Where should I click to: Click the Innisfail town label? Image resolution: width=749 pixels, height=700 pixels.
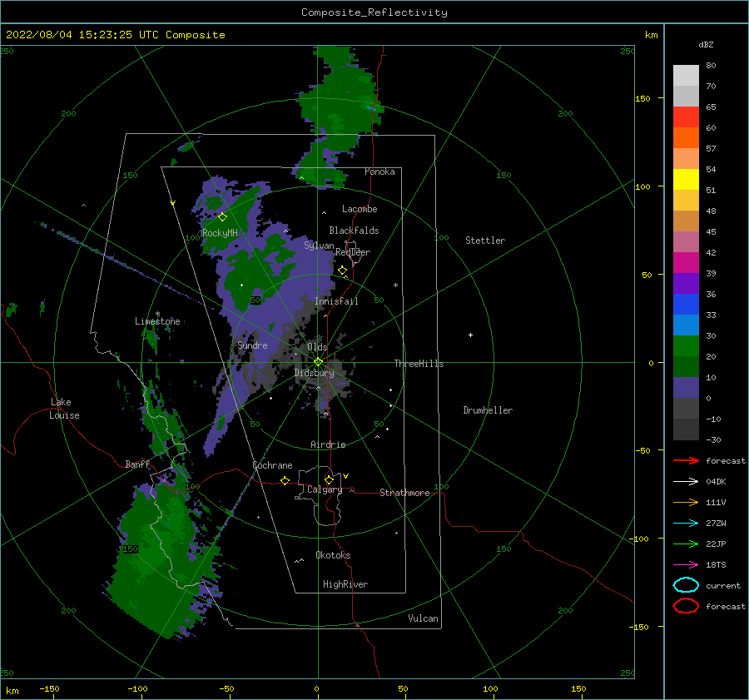(x=336, y=301)
